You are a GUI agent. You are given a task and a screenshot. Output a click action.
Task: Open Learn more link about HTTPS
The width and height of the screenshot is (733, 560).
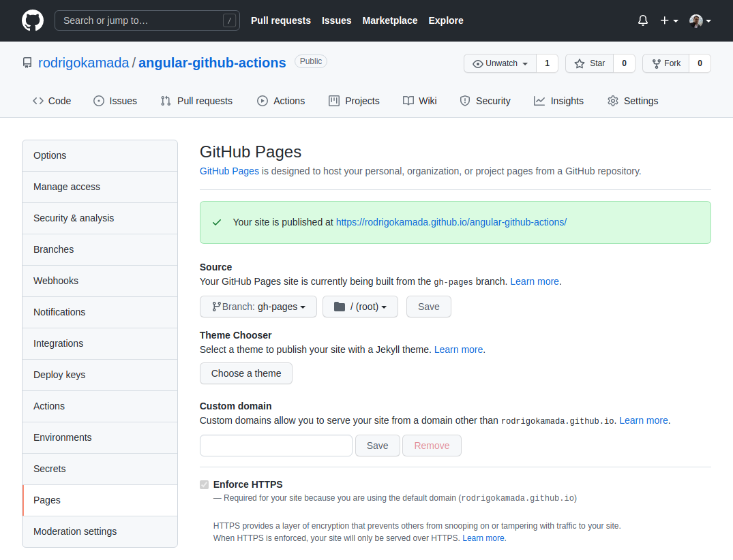(x=483, y=538)
